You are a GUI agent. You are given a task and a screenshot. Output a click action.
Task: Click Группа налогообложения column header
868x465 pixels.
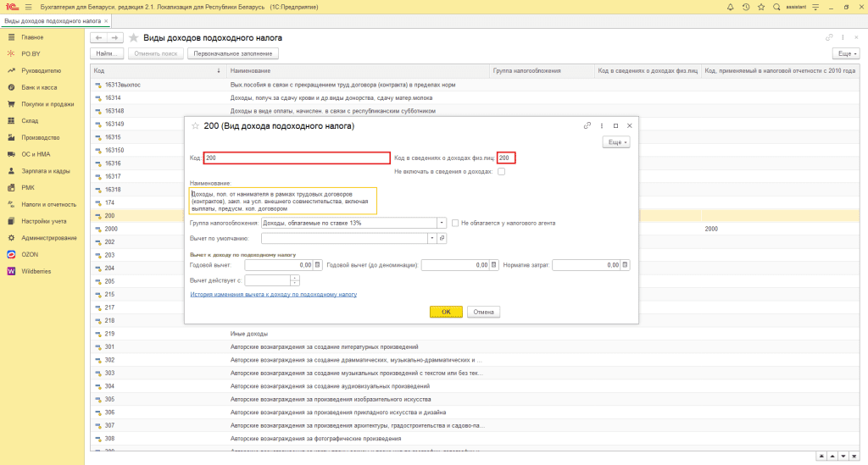pos(542,71)
